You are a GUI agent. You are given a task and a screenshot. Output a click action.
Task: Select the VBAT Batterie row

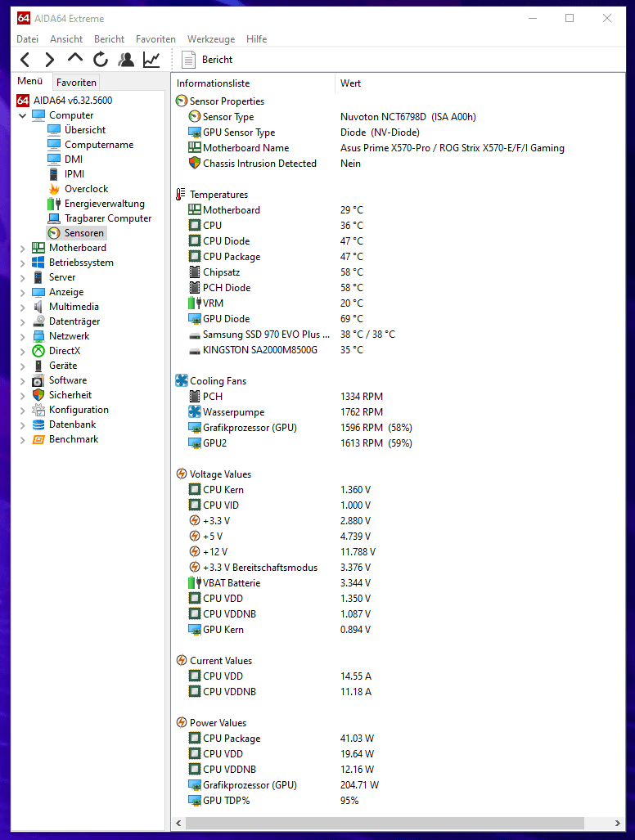click(x=232, y=583)
